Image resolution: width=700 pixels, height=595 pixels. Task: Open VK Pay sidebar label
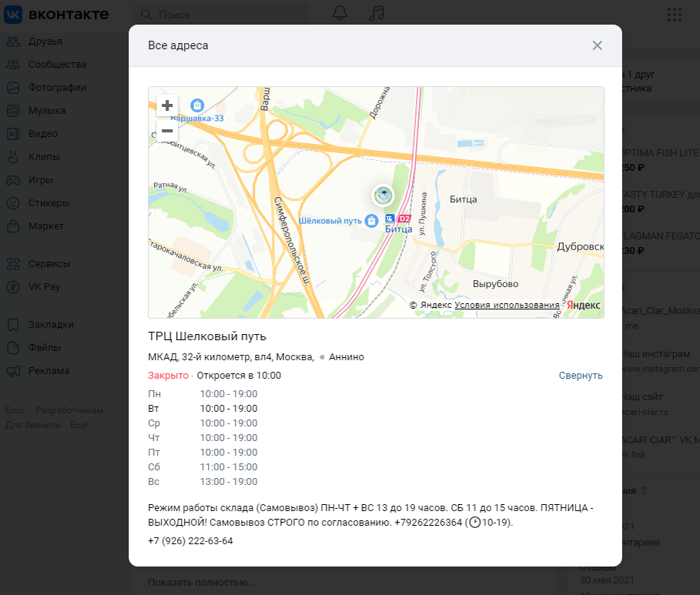[x=44, y=287]
